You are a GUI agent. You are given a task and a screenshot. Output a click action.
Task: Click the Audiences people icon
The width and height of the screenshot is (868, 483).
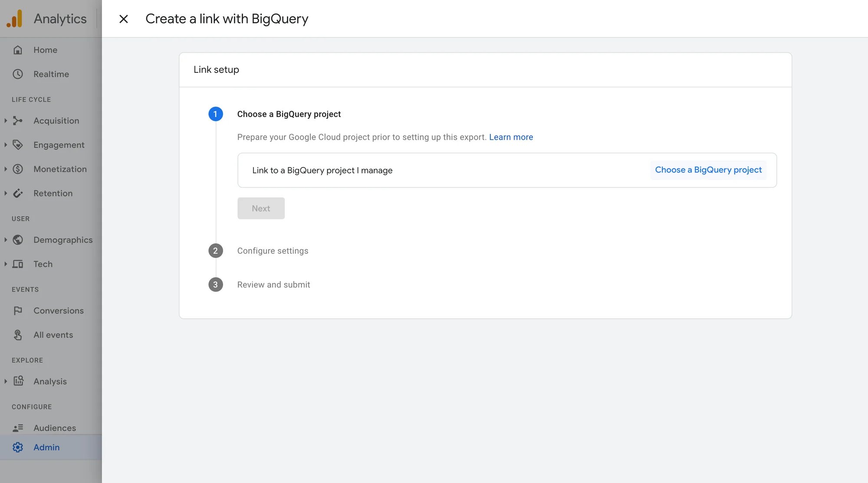(18, 428)
